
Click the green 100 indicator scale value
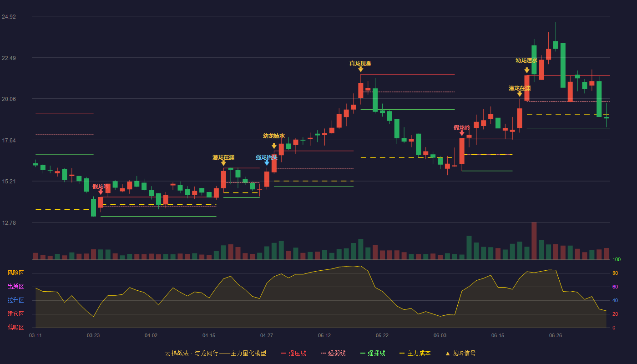click(x=617, y=260)
